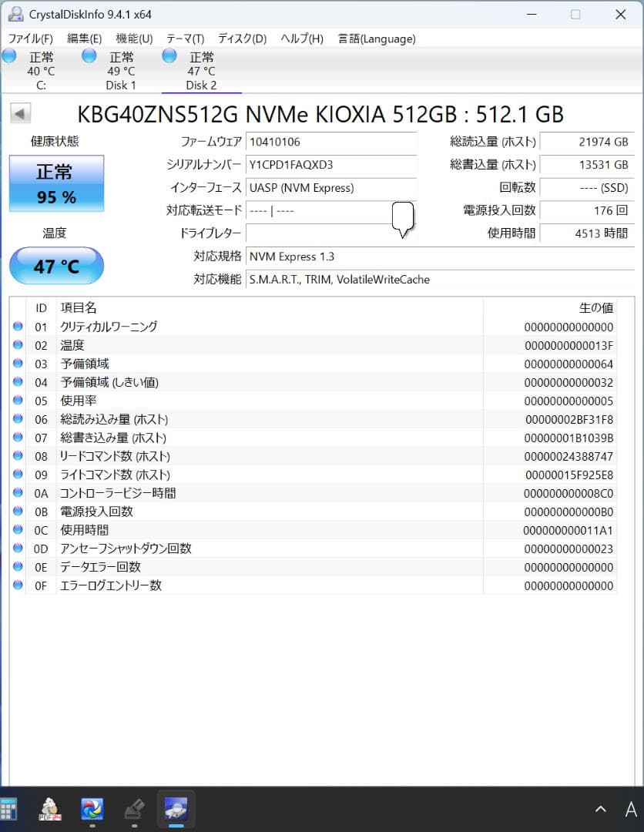Click the 正常 95% health status badge
The image size is (644, 832).
[55, 183]
